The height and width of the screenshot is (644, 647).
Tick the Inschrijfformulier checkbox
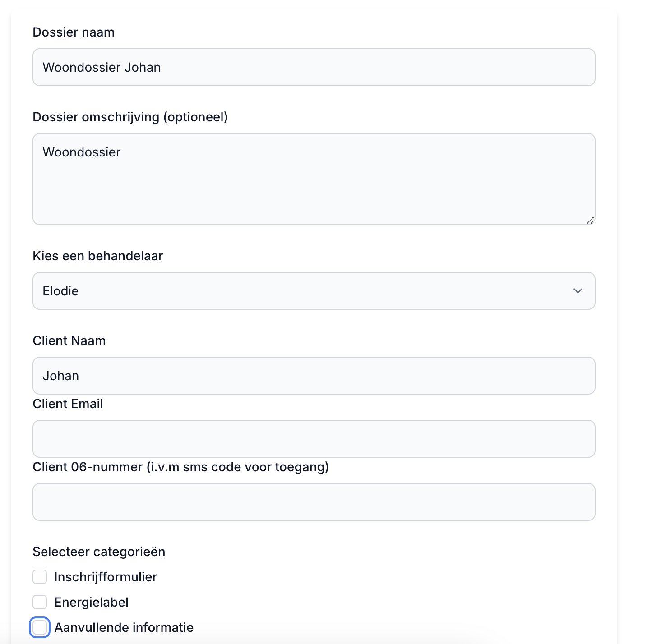point(40,577)
